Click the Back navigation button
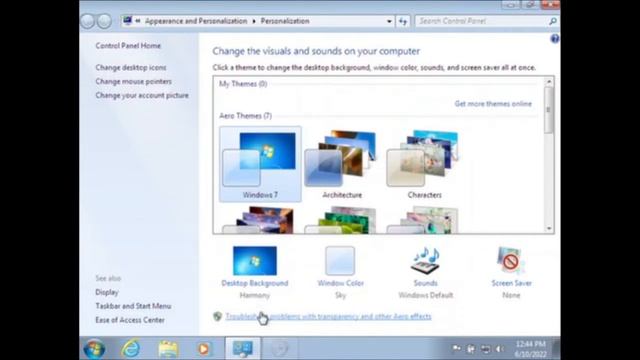Viewport: 640px width, 360px height. click(87, 21)
